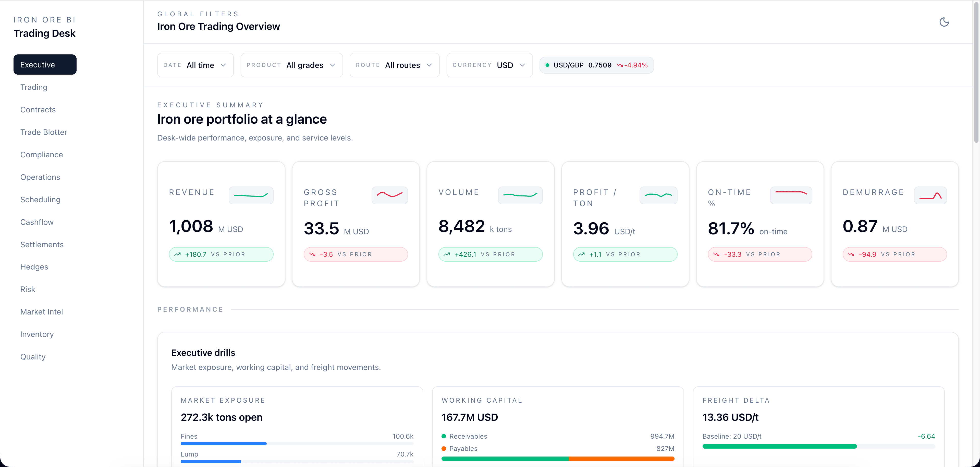
Task: Click the -3.5 vs prior badge
Action: (x=356, y=254)
